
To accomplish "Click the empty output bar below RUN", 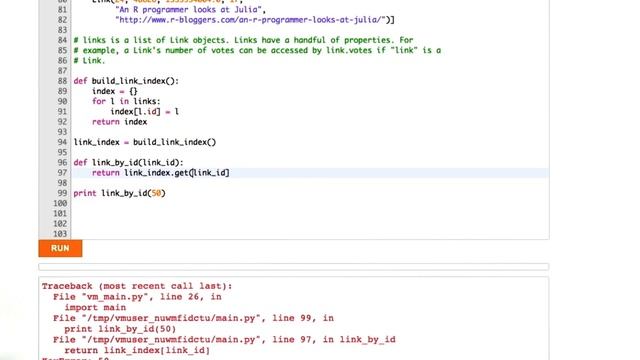I will [x=293, y=267].
